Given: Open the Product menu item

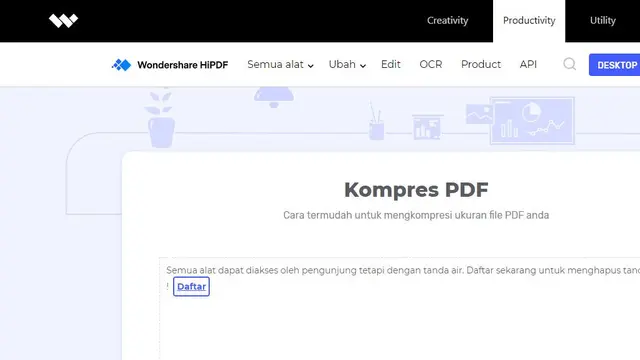Looking at the screenshot, I should tap(481, 64).
